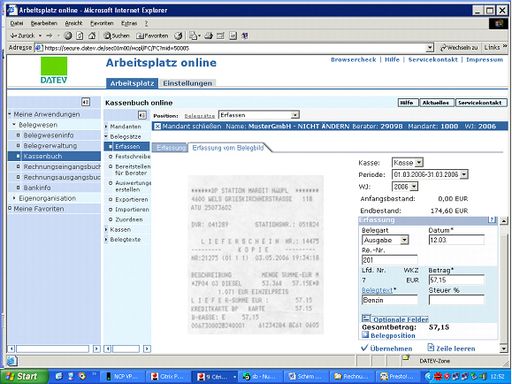512x384 pixels.
Task: Open the Browsercheck link
Action: (353, 60)
